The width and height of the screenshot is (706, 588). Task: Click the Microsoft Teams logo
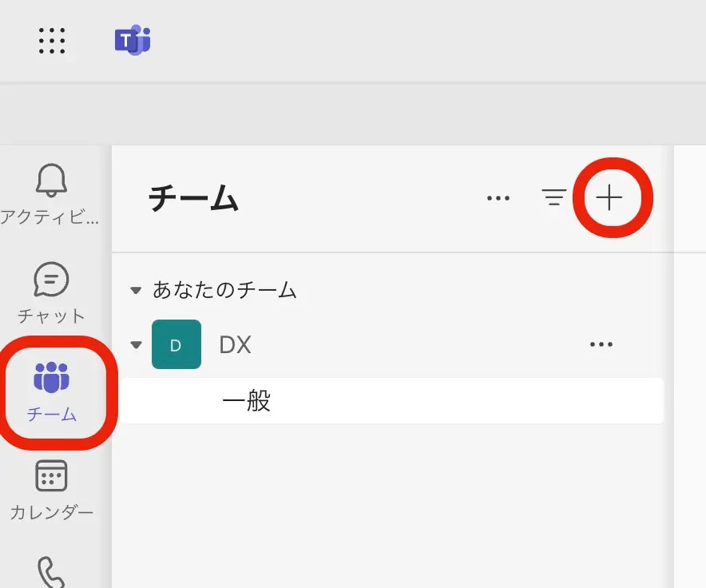133,40
